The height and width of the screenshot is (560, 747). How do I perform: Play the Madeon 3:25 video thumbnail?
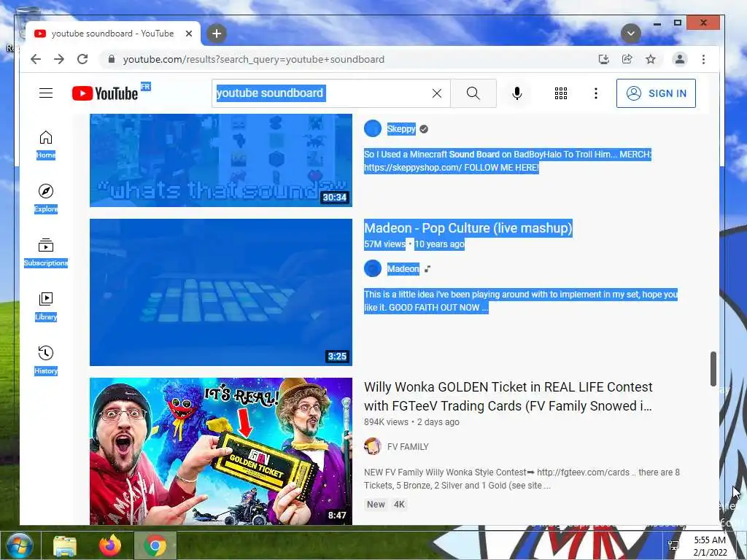click(221, 292)
